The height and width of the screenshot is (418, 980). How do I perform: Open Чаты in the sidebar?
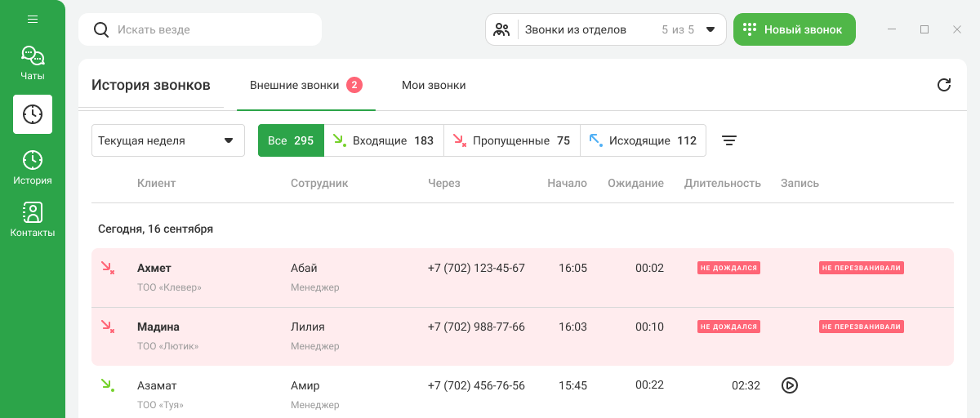(x=33, y=63)
